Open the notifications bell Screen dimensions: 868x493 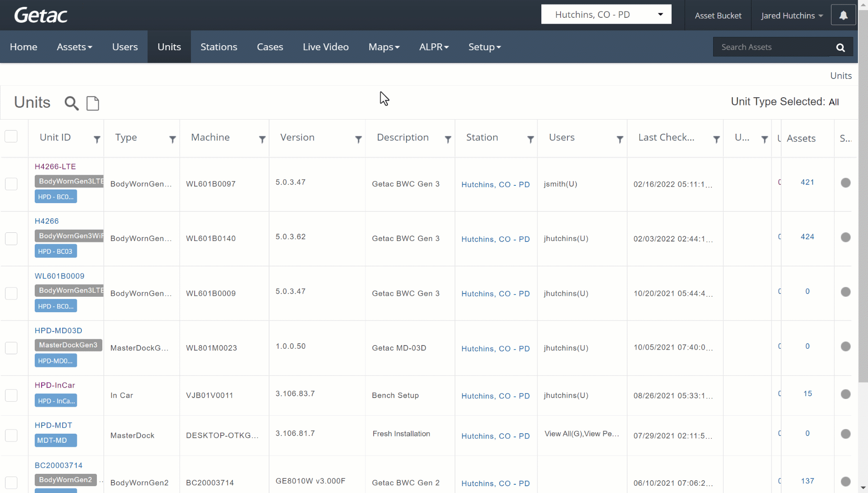[843, 15]
